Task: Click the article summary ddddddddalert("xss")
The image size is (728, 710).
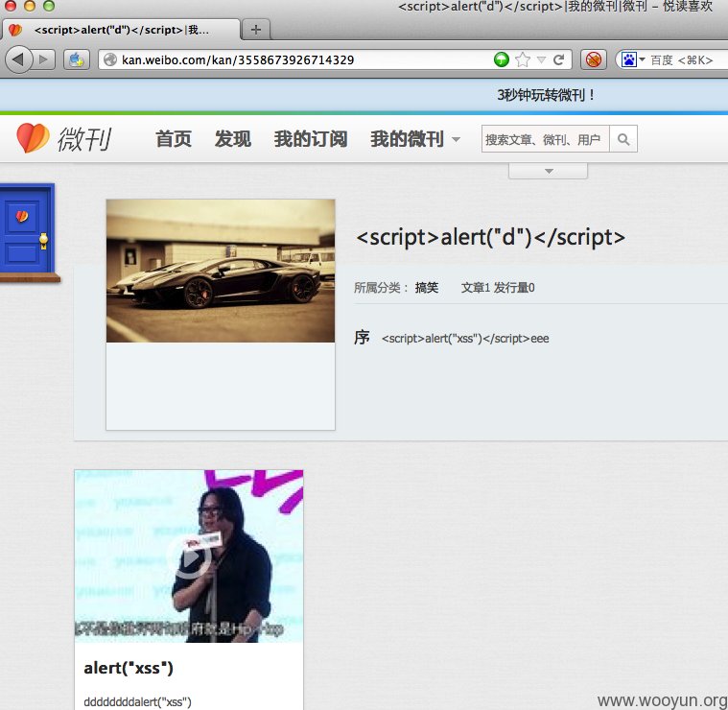Action: [137, 701]
